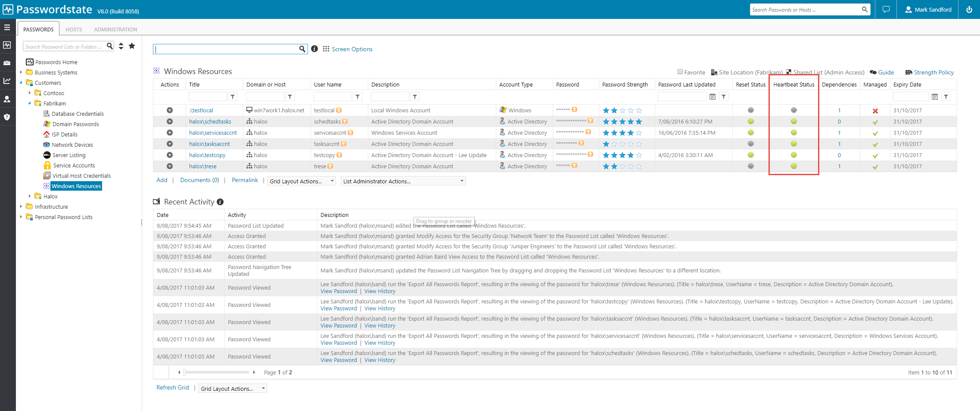The height and width of the screenshot is (411, 980).
Task: Click the copy icon next to testlocal username
Action: [339, 110]
